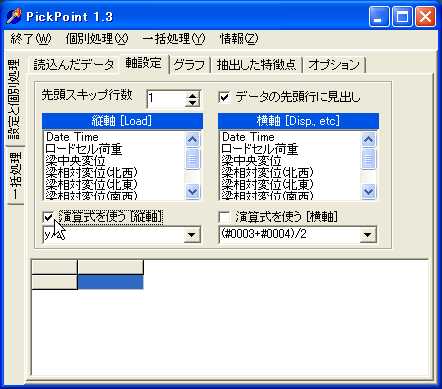Click the 横軸 [Disp., etc] list header
This screenshot has width=442, height=389.
coord(298,121)
